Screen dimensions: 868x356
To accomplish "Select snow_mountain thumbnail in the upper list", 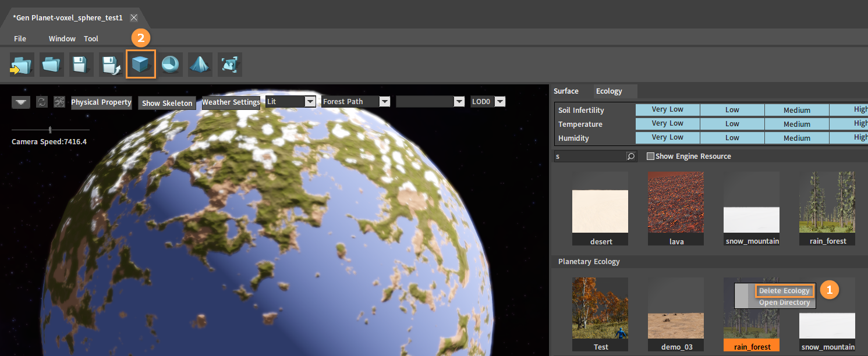I will [x=752, y=209].
